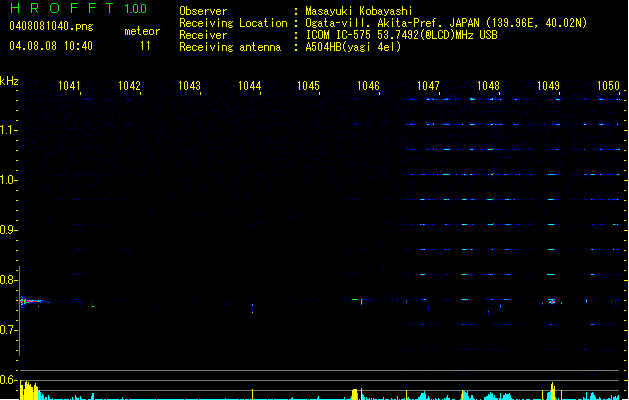629x400 pixels.
Task: Click the 1047 time axis marker
Action: tap(428, 86)
